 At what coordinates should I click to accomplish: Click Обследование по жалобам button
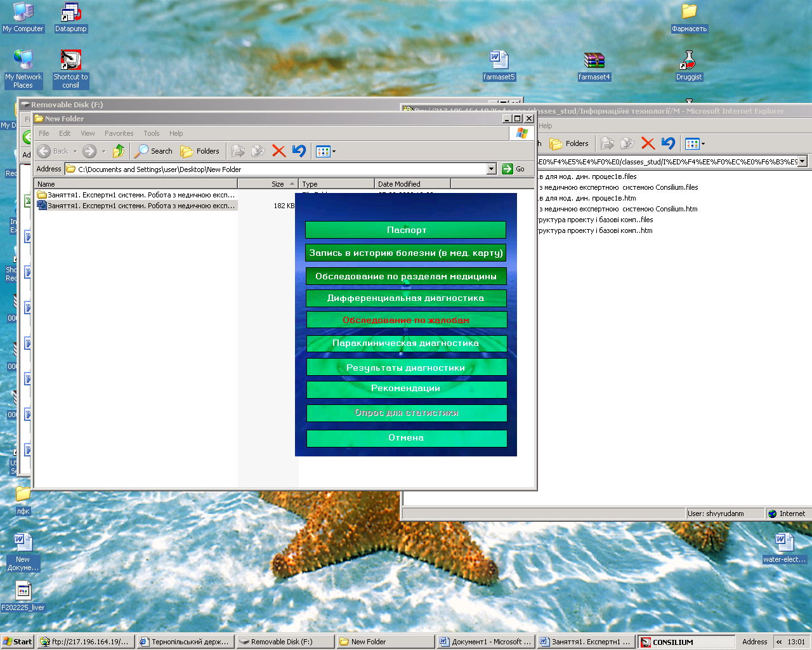point(406,320)
